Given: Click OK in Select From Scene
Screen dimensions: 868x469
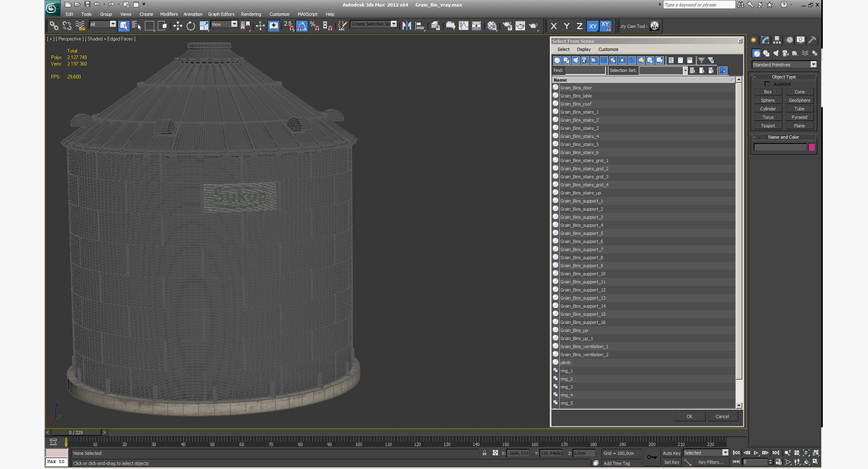Looking at the screenshot, I should [x=689, y=416].
